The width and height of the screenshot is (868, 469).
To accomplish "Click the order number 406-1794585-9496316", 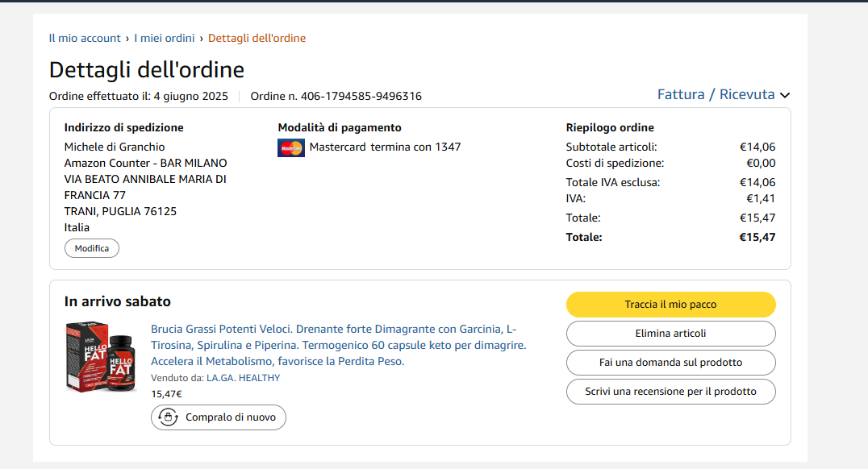I will [x=361, y=97].
